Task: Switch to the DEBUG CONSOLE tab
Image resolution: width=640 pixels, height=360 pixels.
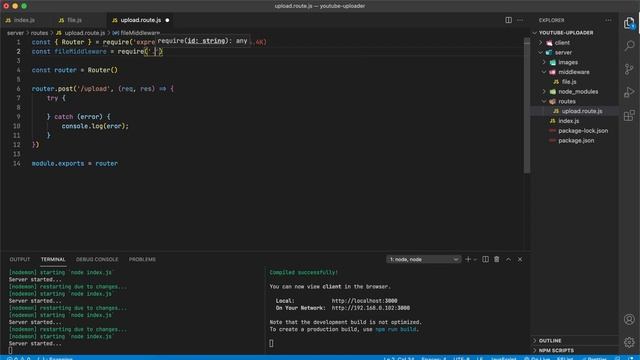Action: click(97, 259)
